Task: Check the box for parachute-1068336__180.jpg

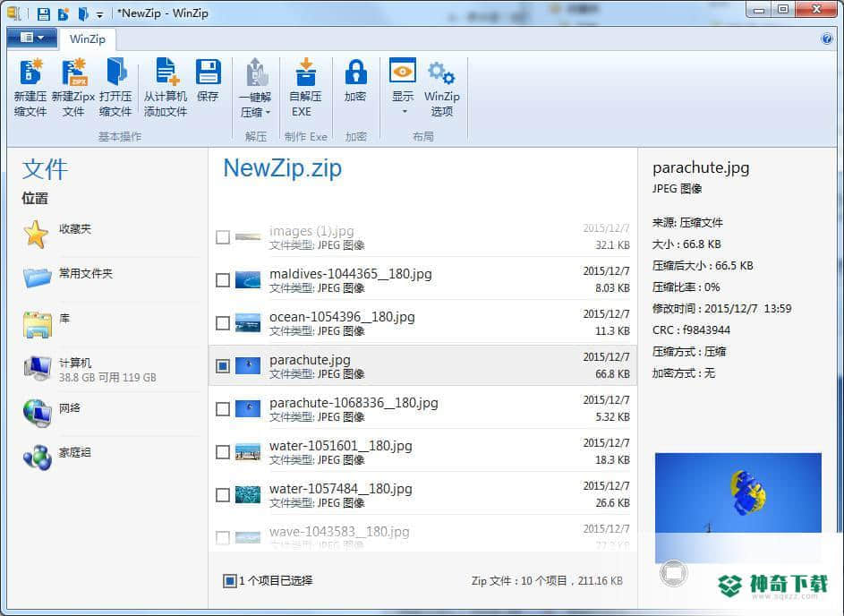Action: [x=222, y=409]
